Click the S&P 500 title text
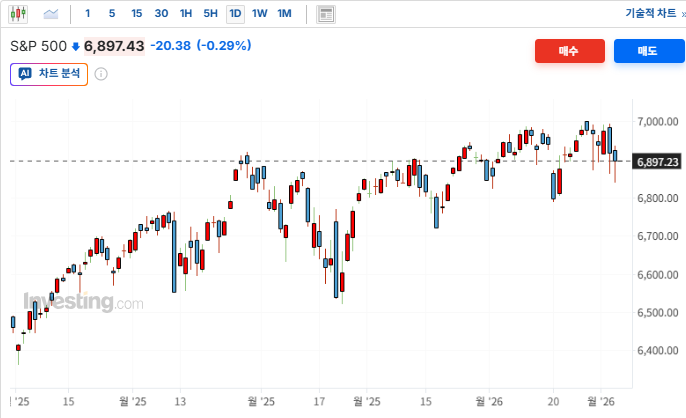The height and width of the screenshot is (418, 686). coord(38,46)
